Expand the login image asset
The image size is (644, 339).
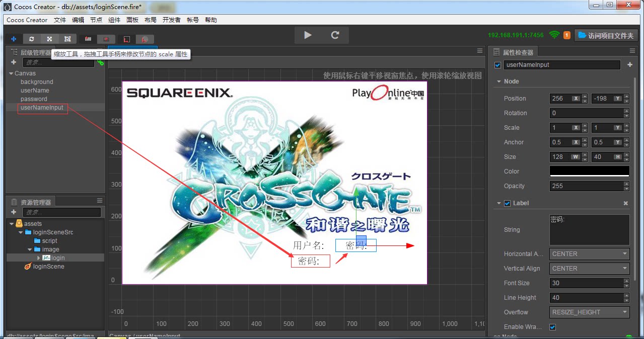(39, 258)
